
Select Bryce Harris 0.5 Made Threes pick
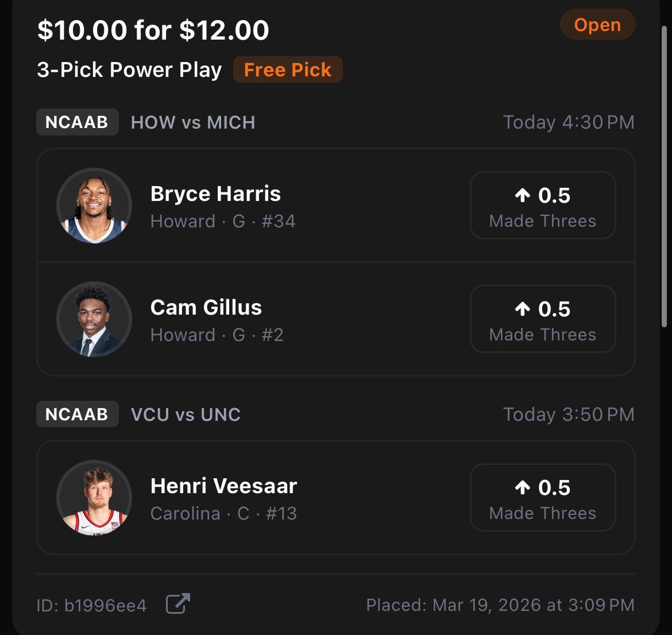pos(543,206)
